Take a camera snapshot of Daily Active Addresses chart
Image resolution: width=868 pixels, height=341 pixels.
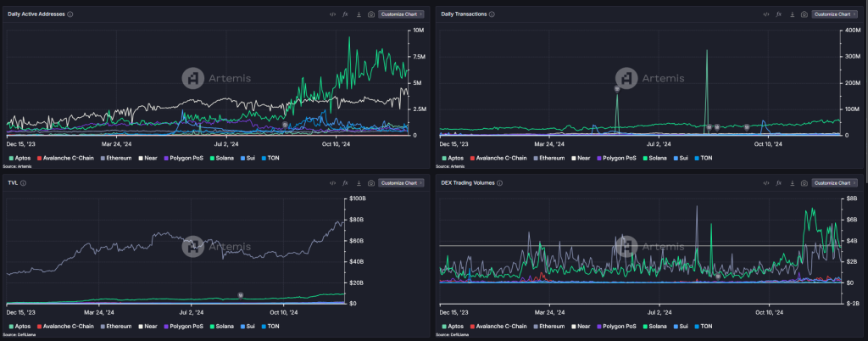tap(371, 14)
